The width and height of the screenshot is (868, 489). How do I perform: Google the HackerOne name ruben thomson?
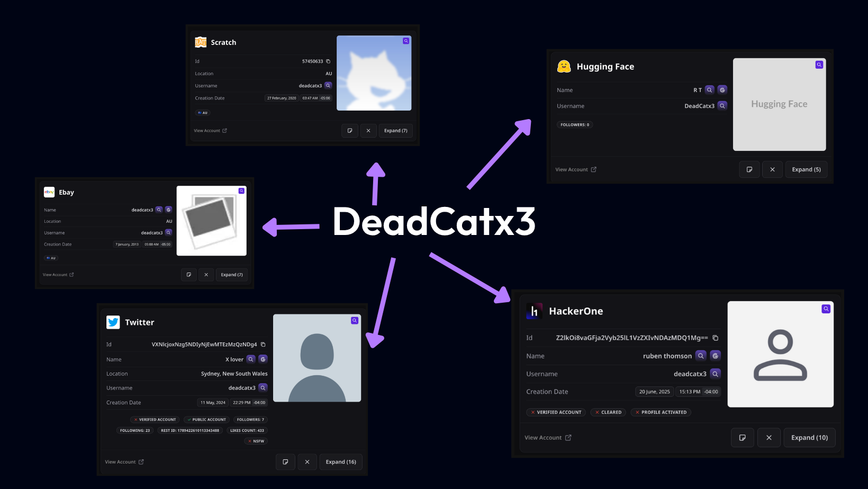click(716, 356)
